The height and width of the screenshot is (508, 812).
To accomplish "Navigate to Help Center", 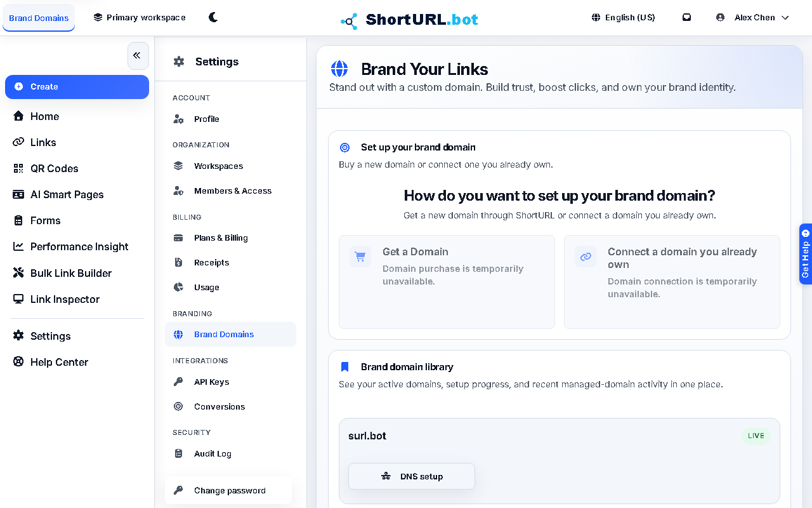I will click(77, 362).
